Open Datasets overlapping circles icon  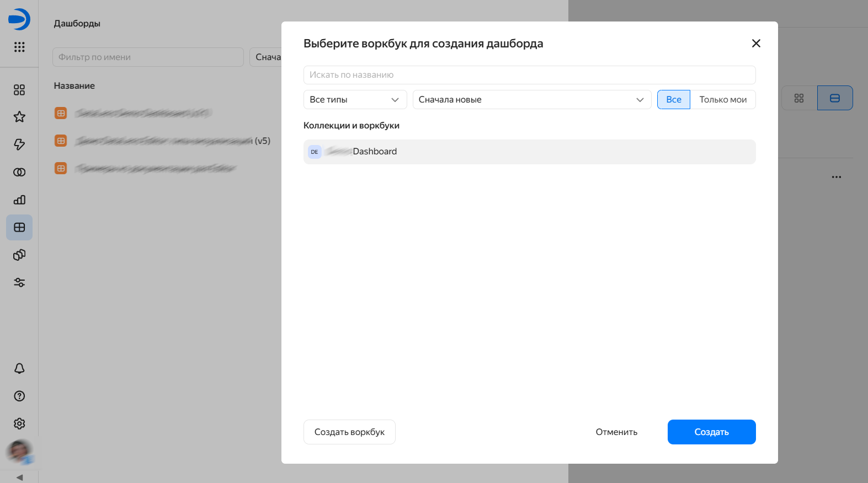click(x=19, y=172)
